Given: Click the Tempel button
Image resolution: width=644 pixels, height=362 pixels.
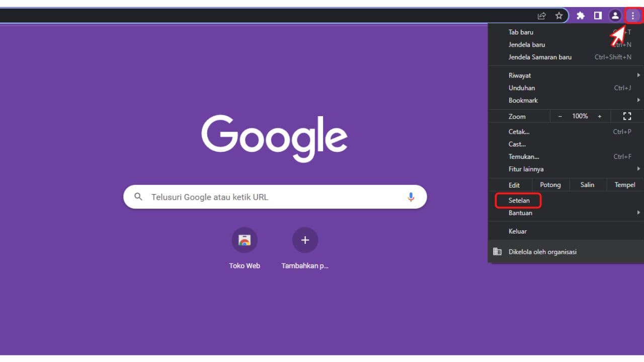Looking at the screenshot, I should pyautogui.click(x=625, y=185).
